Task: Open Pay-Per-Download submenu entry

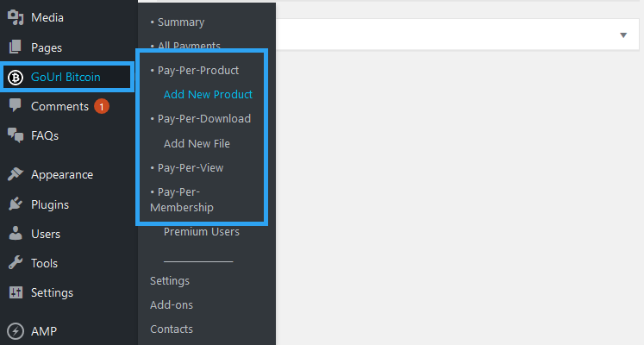Action: coord(203,118)
